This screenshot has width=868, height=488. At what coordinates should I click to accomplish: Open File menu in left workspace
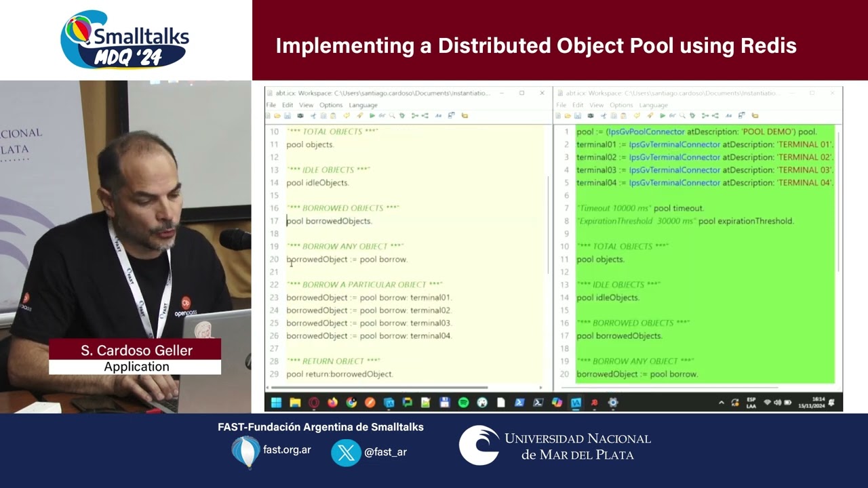271,105
